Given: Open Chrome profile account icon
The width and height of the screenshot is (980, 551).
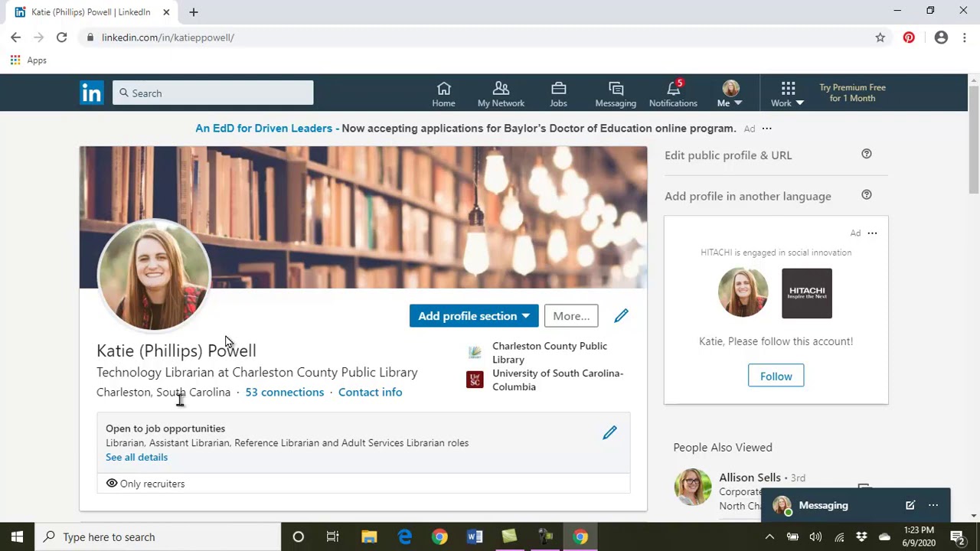Looking at the screenshot, I should 941,37.
